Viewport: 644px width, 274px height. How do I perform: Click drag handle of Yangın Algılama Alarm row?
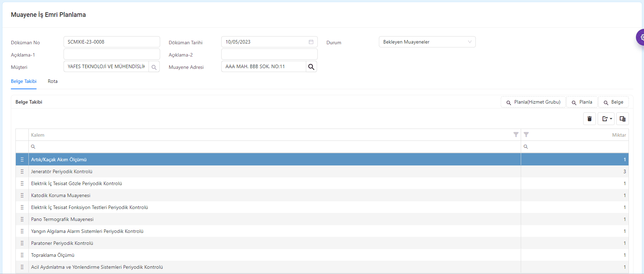tap(22, 231)
